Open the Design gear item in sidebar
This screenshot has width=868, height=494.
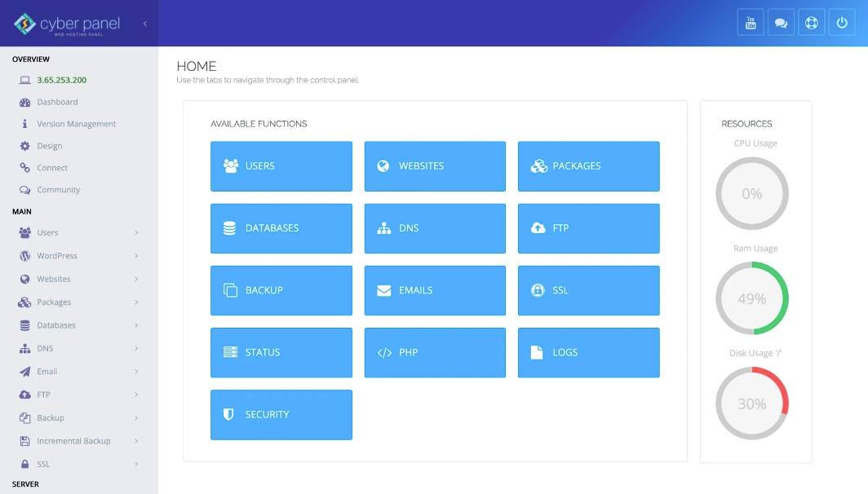coord(49,146)
